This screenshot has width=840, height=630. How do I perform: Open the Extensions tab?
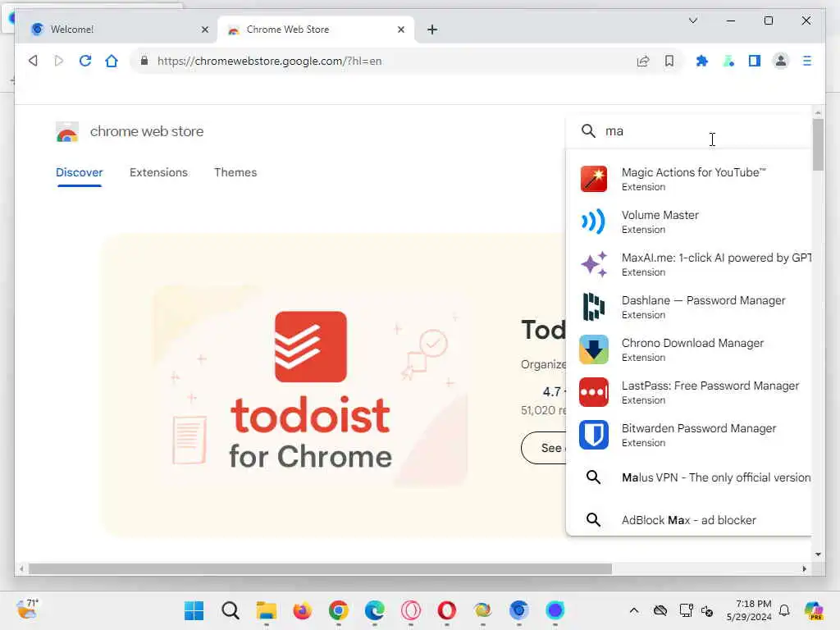pyautogui.click(x=158, y=172)
